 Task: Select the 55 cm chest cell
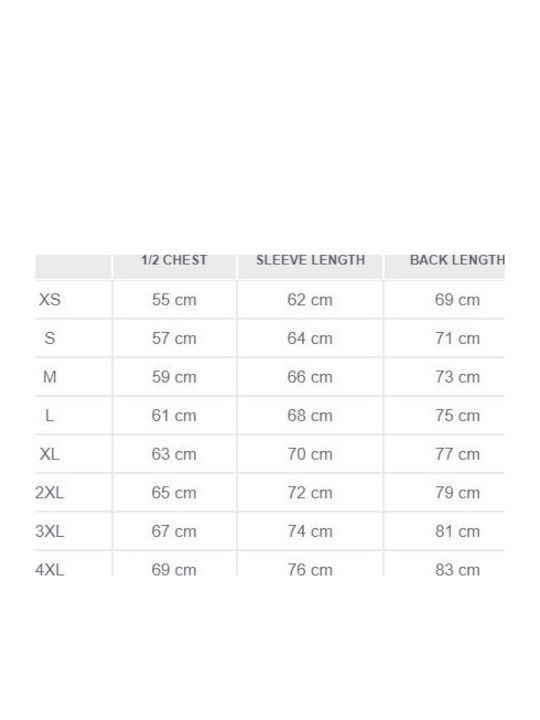[174, 300]
